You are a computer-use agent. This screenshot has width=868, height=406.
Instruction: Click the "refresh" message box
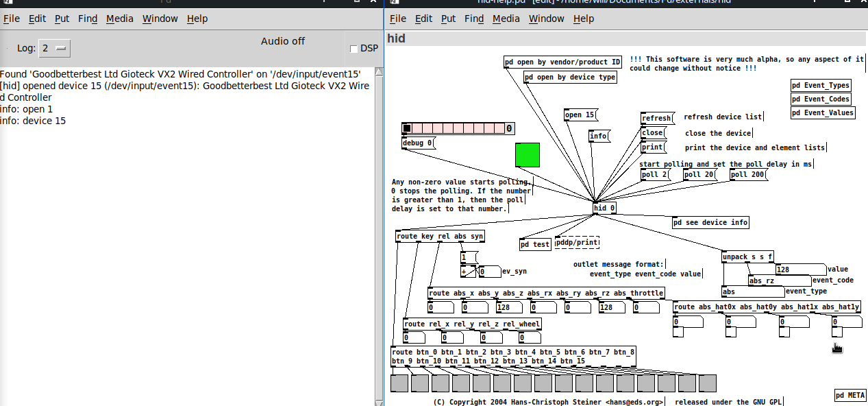click(656, 118)
